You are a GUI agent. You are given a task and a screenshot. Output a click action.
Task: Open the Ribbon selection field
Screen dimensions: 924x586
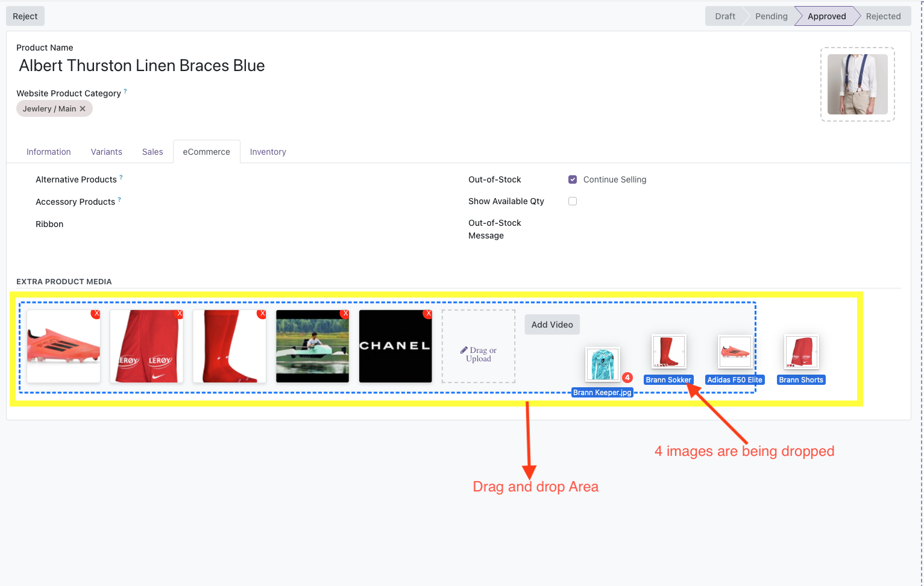(289, 224)
